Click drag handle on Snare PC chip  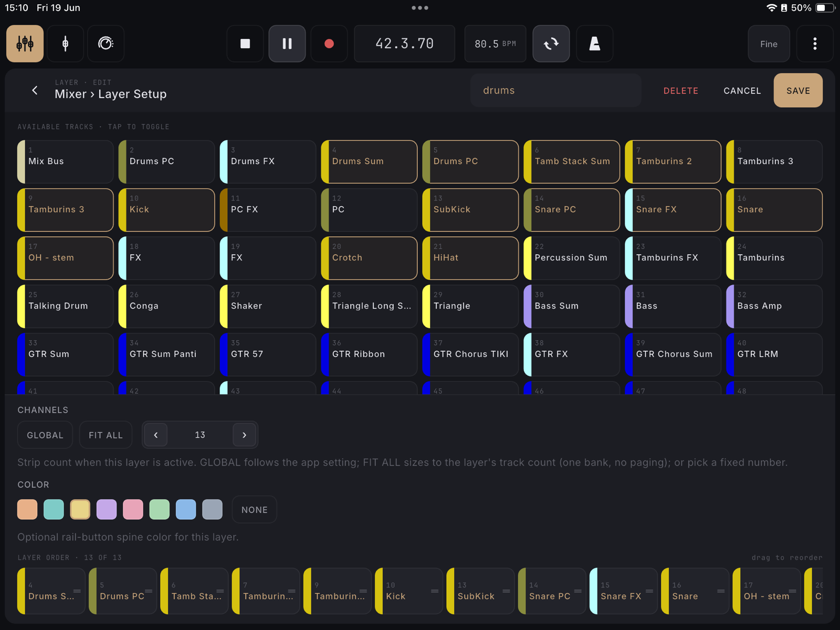point(577,591)
